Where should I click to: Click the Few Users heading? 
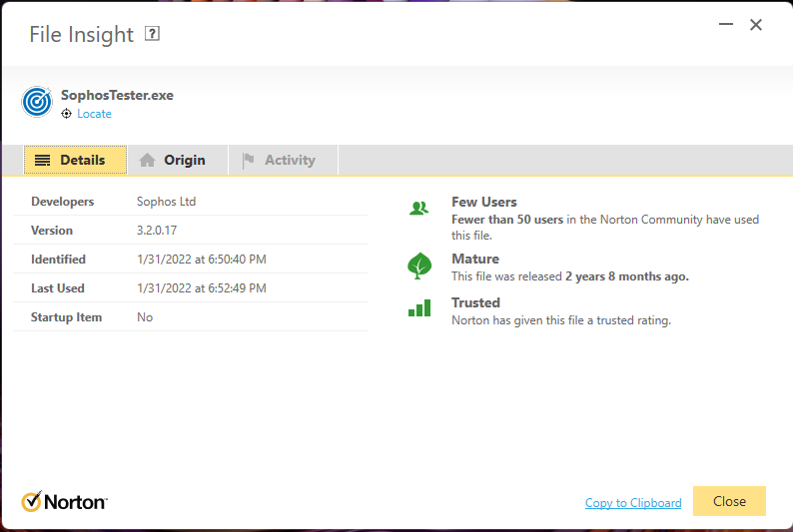pos(484,202)
